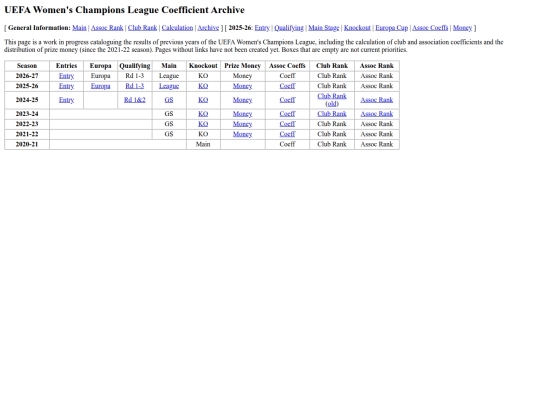Go to the Calculation page link
The width and height of the screenshot is (540, 405).
pos(177,28)
